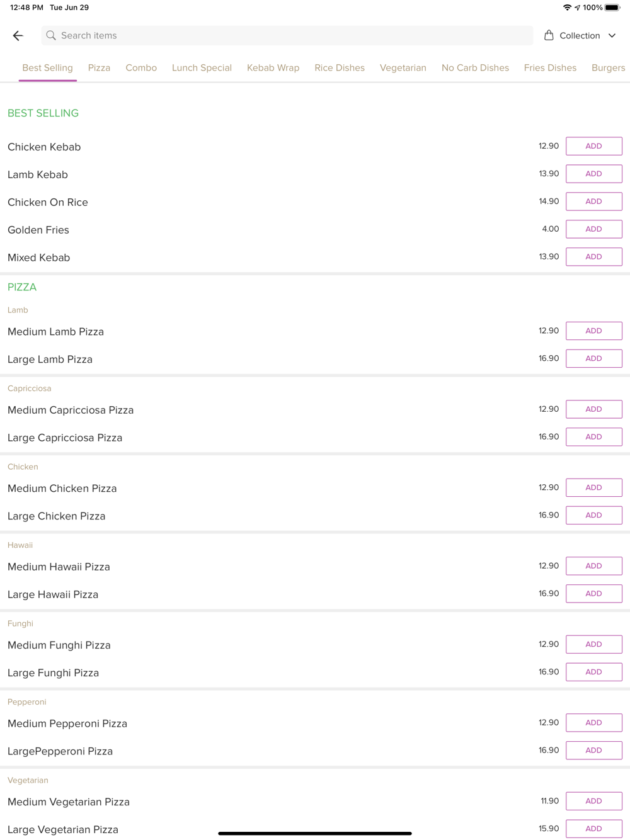Image resolution: width=630 pixels, height=840 pixels.
Task: Open the Kebab Wrap tab
Action: pyautogui.click(x=273, y=68)
